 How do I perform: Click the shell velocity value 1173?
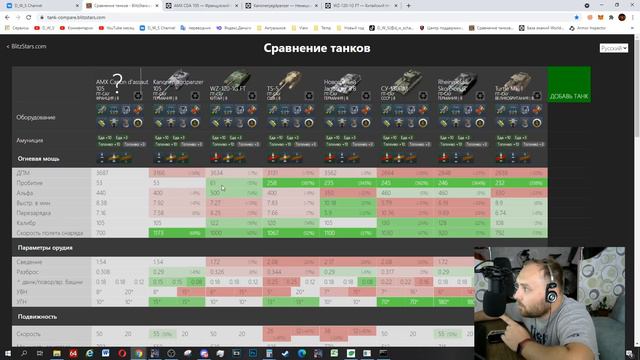click(158, 233)
